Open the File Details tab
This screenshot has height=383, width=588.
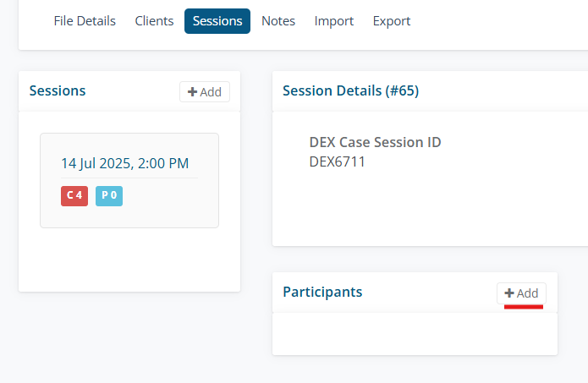point(85,21)
